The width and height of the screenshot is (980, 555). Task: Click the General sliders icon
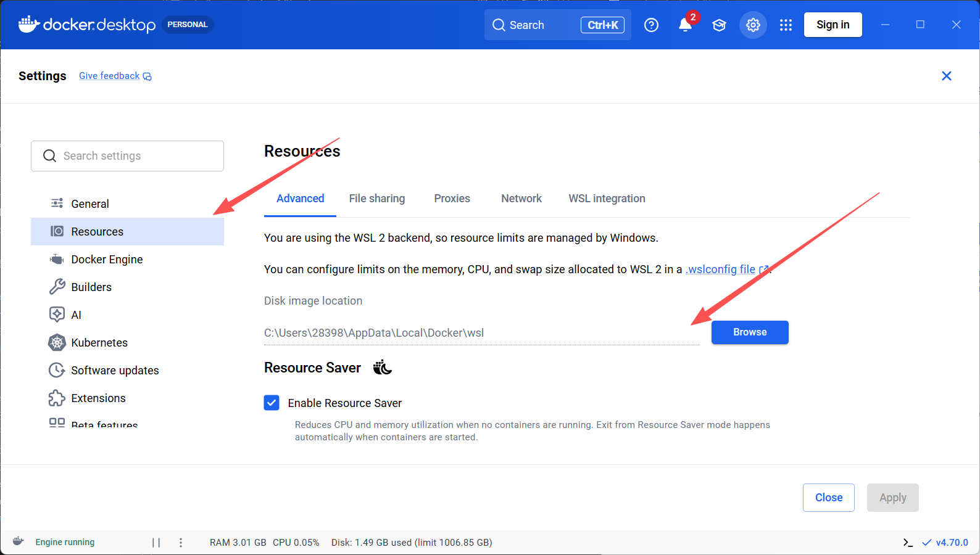pos(57,203)
